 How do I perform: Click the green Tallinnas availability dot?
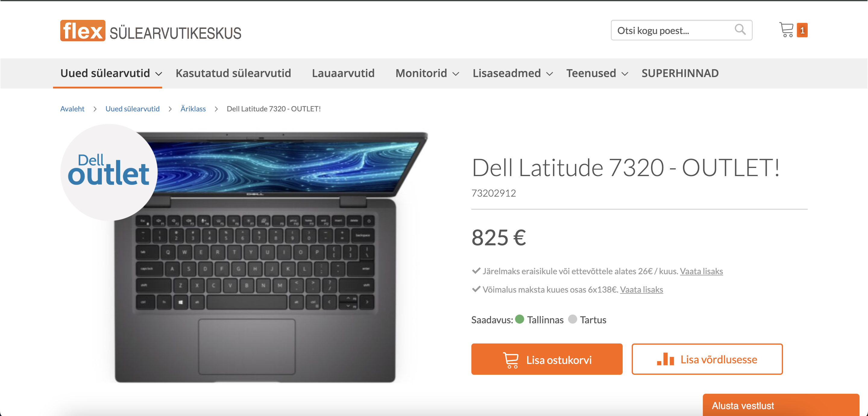click(520, 319)
